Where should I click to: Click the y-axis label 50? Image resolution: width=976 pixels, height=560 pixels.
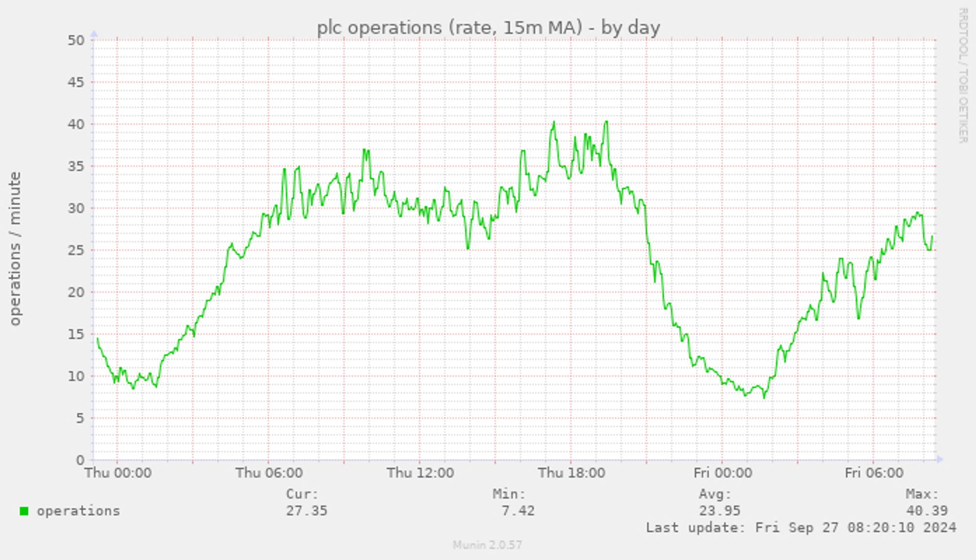tap(76, 40)
